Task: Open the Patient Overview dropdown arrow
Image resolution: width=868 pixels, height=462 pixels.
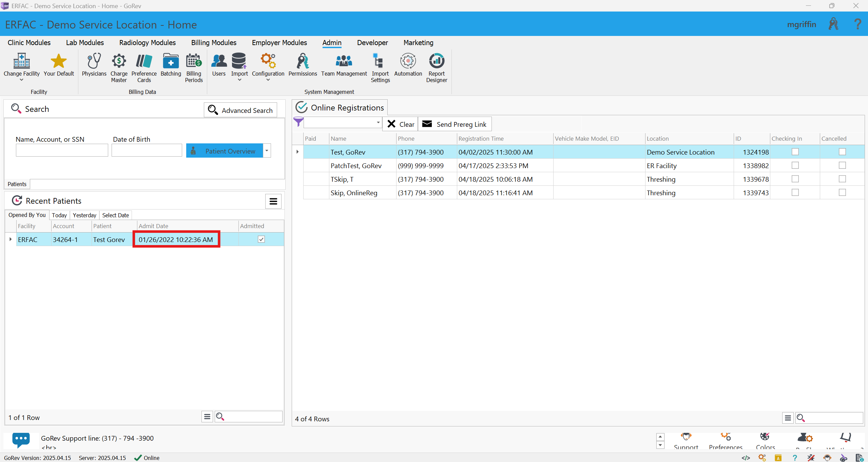Action: (x=267, y=150)
